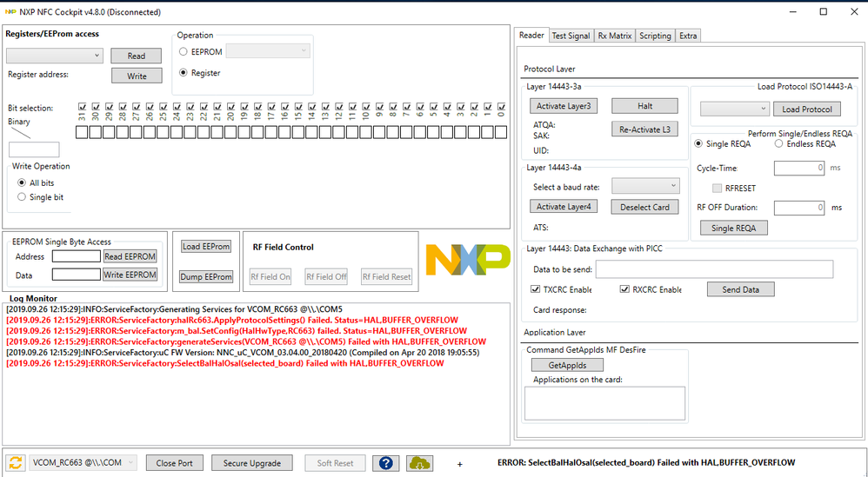The image size is (868, 477).
Task: Open Load Protocol ISO14443-A dropdown
Action: tap(735, 109)
